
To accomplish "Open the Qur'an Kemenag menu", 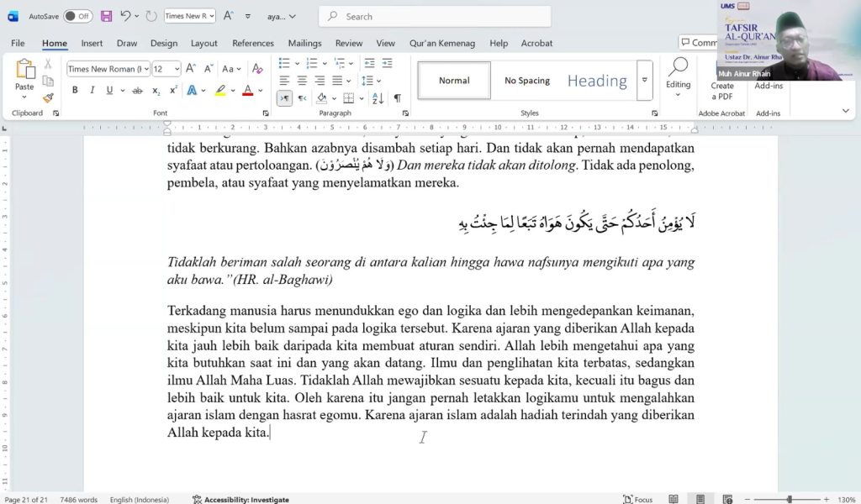I will pos(443,43).
